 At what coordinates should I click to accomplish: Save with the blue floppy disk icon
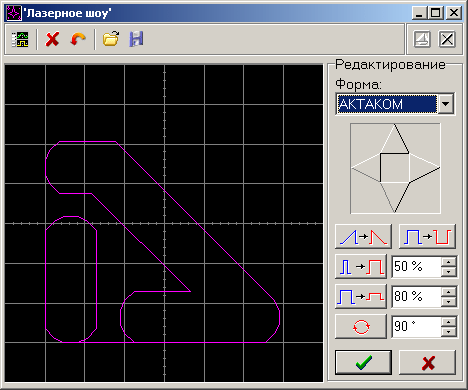pyautogui.click(x=136, y=39)
